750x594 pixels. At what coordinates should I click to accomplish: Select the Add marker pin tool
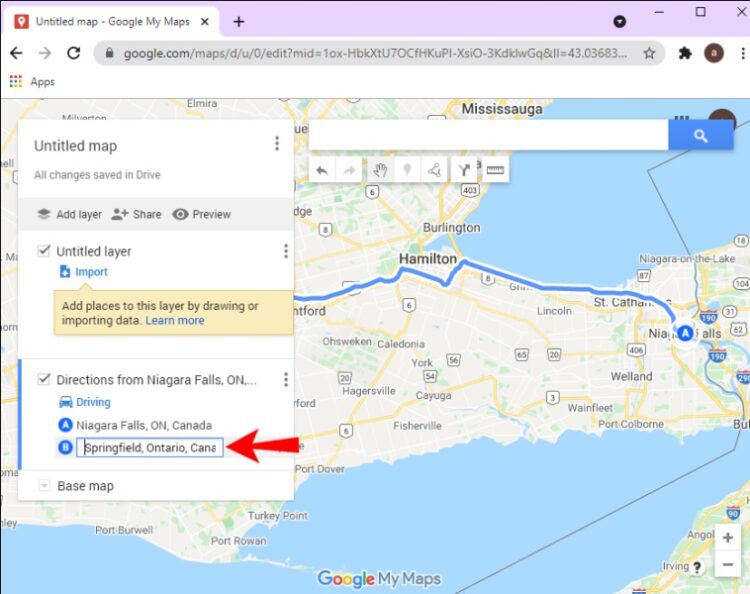point(407,170)
